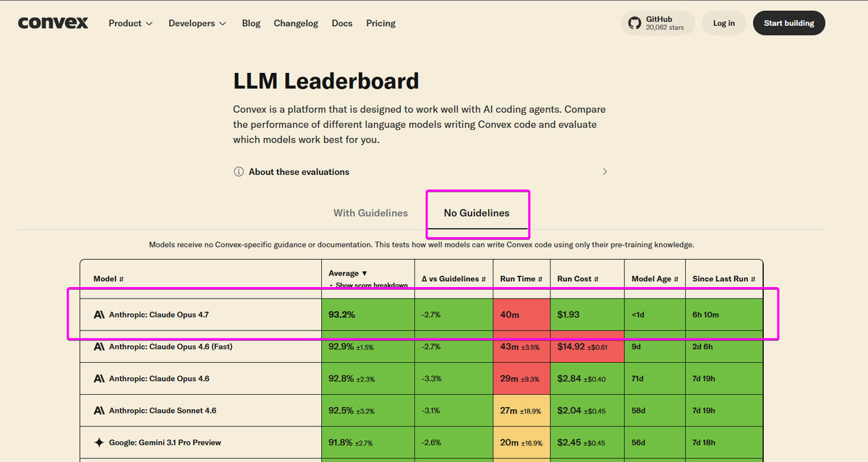Click the 9d model age cell
868x462 pixels.
tap(655, 347)
